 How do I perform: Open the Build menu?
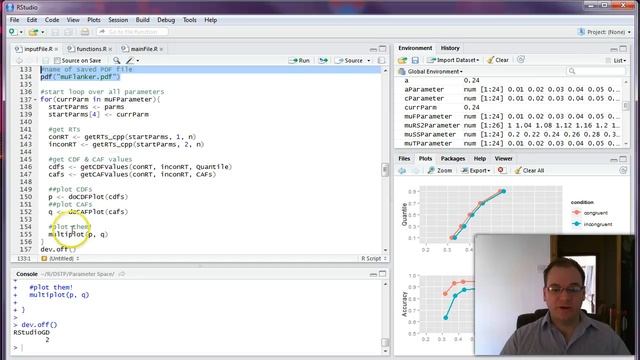click(142, 20)
